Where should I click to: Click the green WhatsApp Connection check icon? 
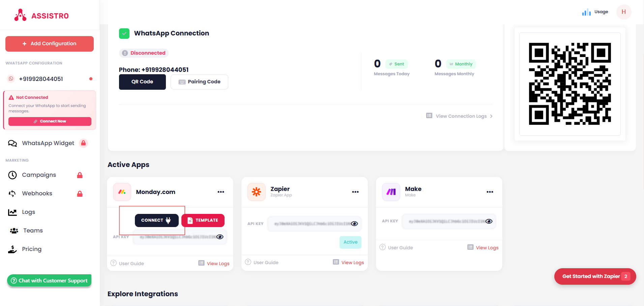tap(124, 33)
